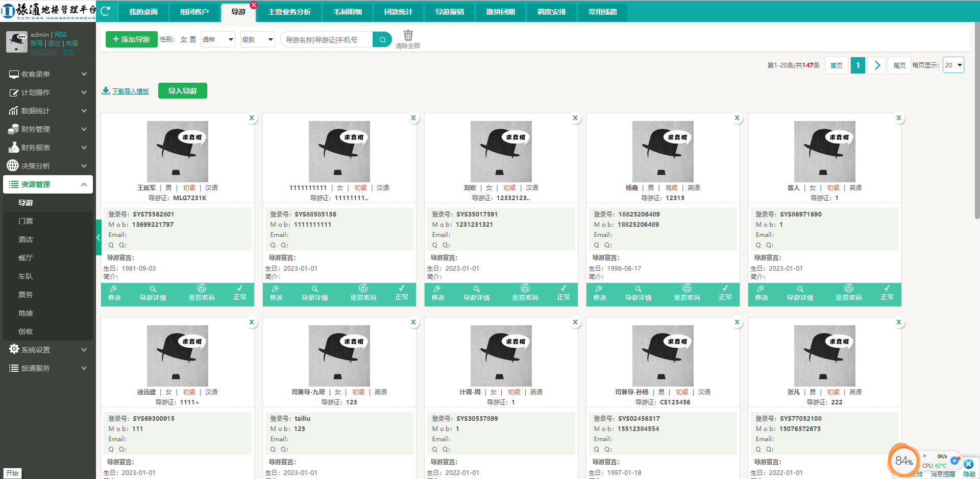Expand the 旅通服务 sidebar menu

tap(48, 368)
